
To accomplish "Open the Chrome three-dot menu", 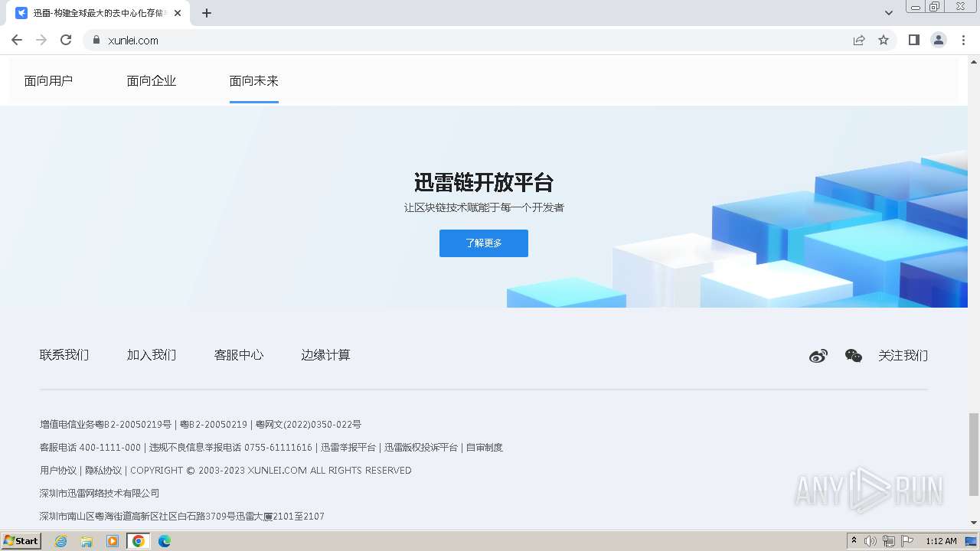I will [x=964, y=40].
